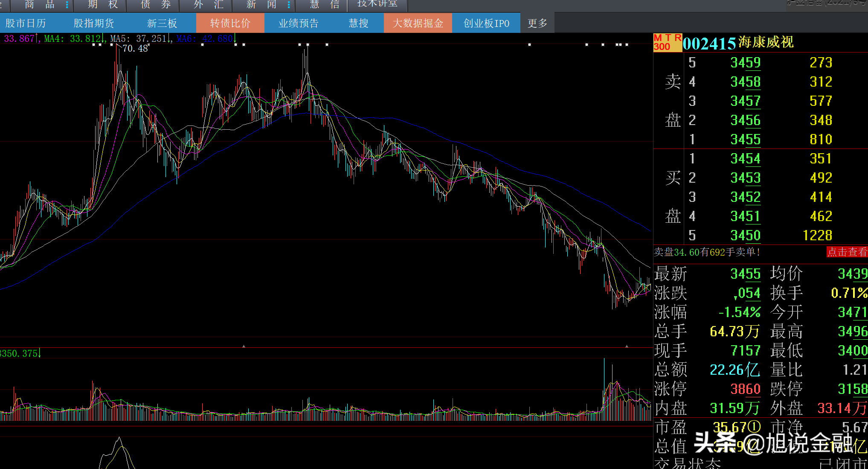Click buy level 5 volume 1228
Image resolution: width=868 pixels, height=469 pixels.
[x=817, y=236]
